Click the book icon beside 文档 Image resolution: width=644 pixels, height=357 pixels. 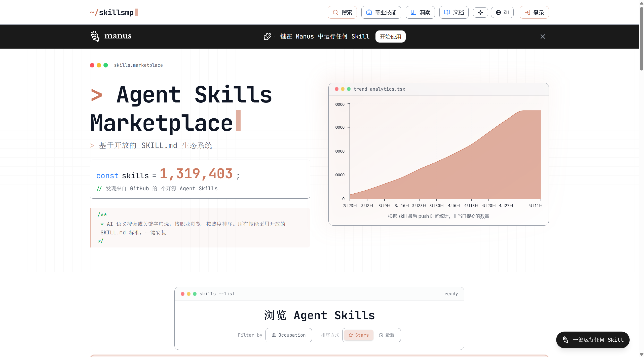(447, 12)
